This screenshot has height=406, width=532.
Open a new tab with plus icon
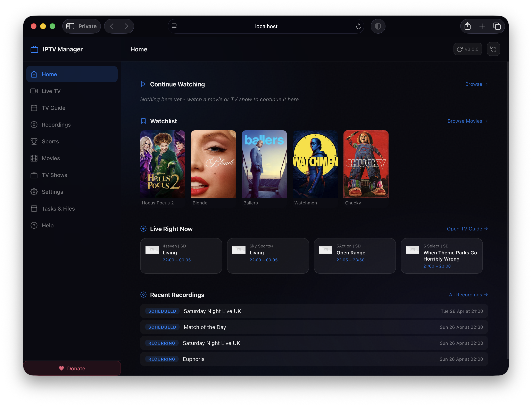coord(482,26)
